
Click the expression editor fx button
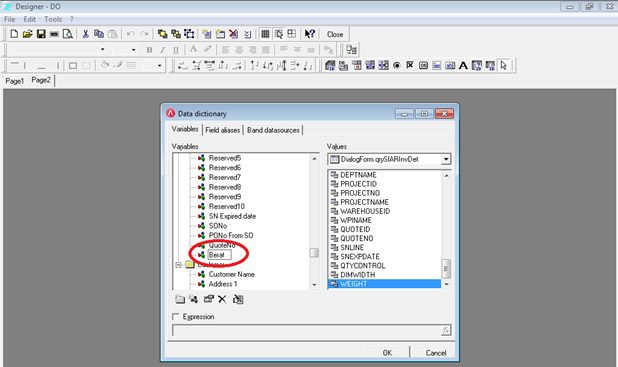(x=446, y=330)
